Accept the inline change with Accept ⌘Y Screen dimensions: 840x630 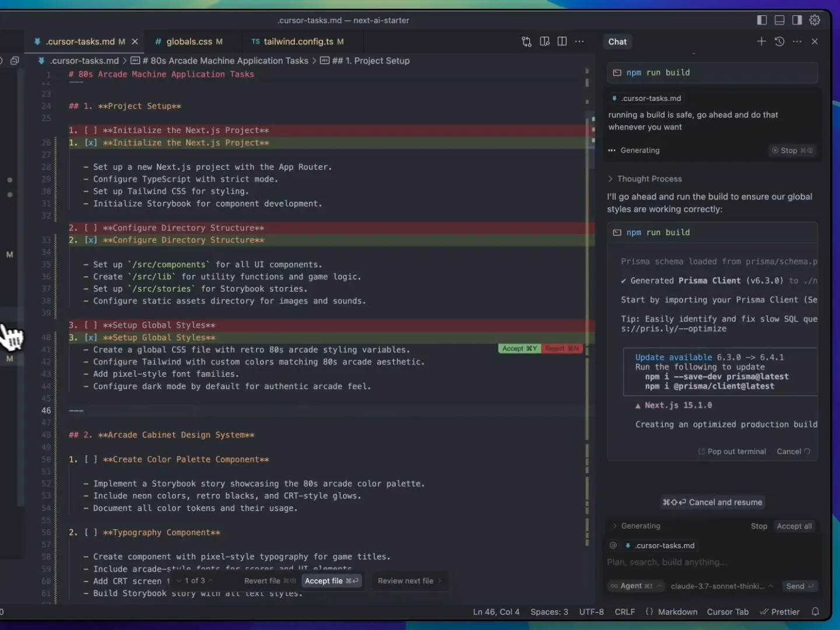tap(519, 349)
